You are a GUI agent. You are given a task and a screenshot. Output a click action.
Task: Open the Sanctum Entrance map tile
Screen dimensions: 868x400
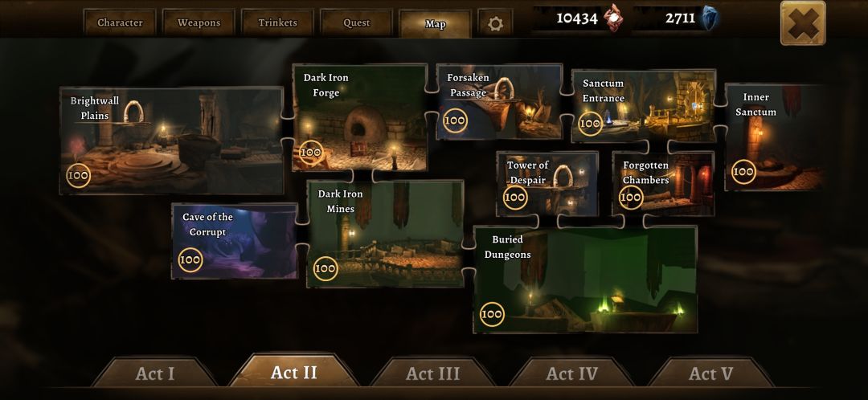pyautogui.click(x=644, y=106)
